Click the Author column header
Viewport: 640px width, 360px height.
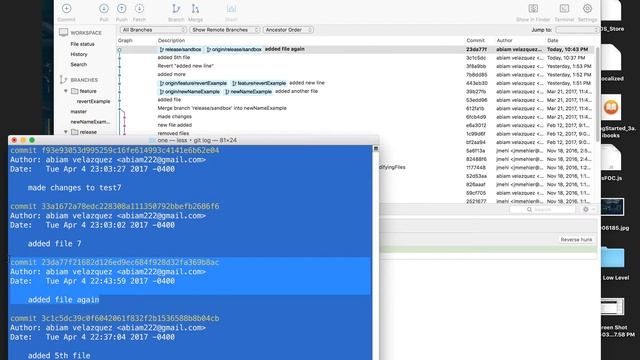(x=504, y=40)
